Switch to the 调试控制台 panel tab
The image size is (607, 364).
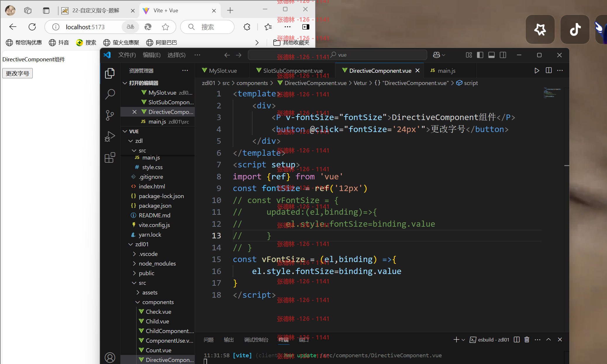(256, 340)
